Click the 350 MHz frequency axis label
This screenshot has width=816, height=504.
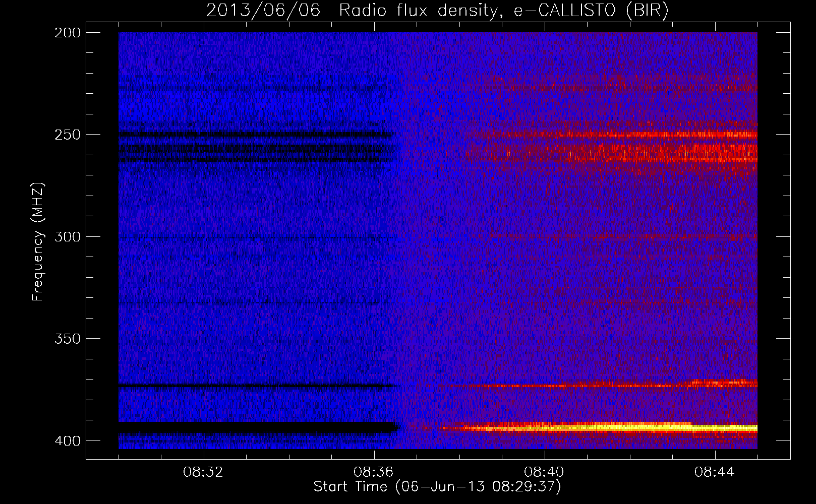[x=67, y=338]
